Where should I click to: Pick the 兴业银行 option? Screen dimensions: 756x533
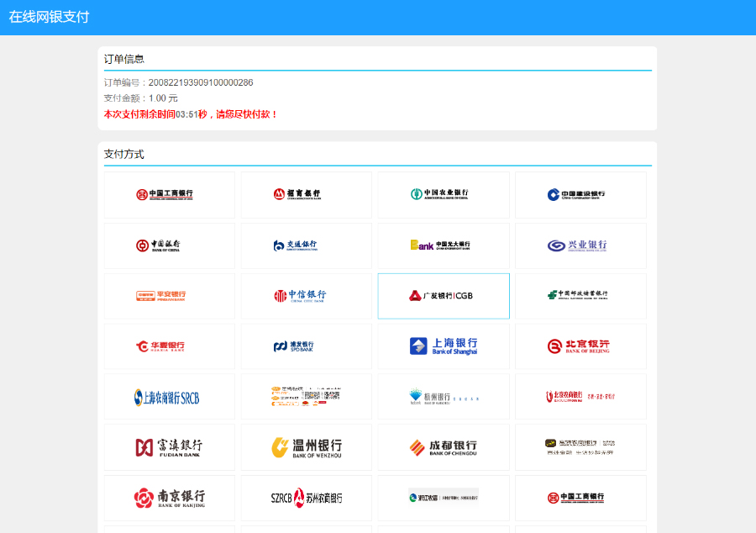tap(580, 245)
